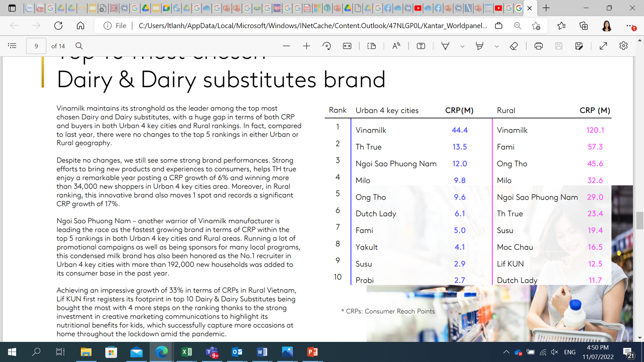This screenshot has height=362, width=644.
Task: Open Edge Settings and more menu
Action: point(630,26)
